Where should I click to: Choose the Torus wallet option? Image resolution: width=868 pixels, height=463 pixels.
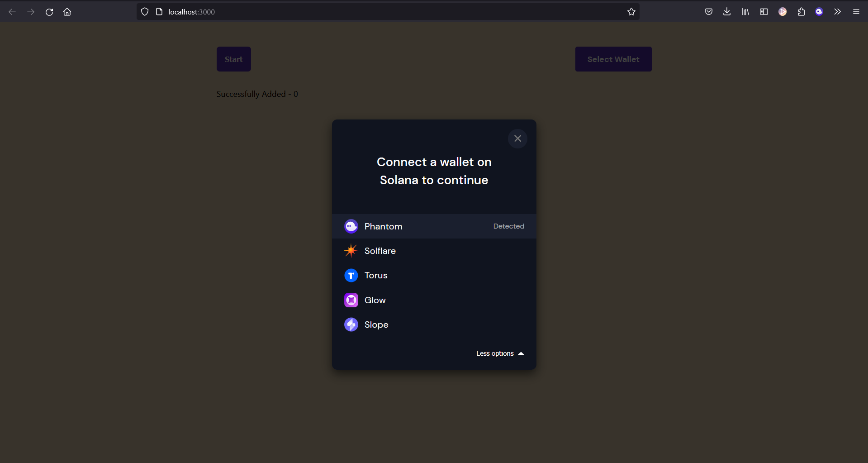coord(434,275)
